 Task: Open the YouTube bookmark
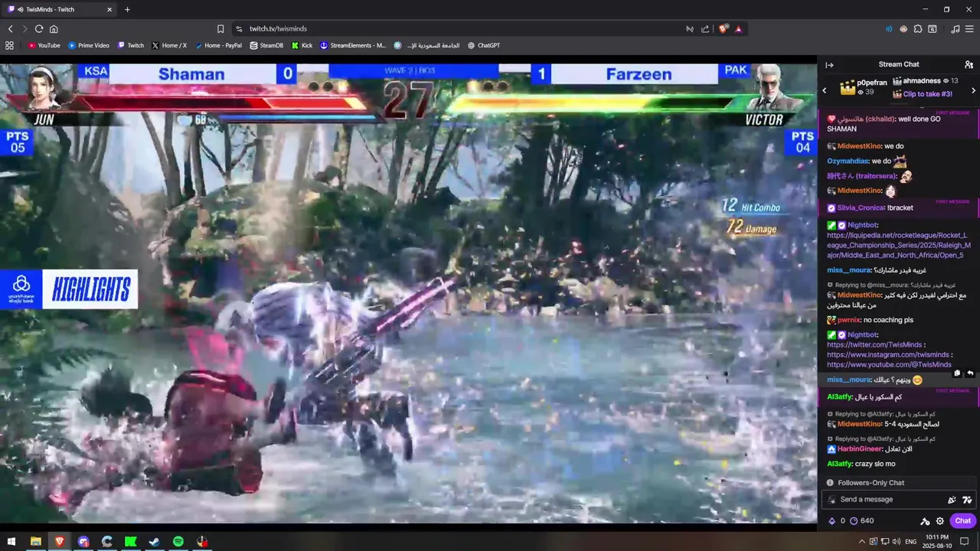click(x=44, y=46)
